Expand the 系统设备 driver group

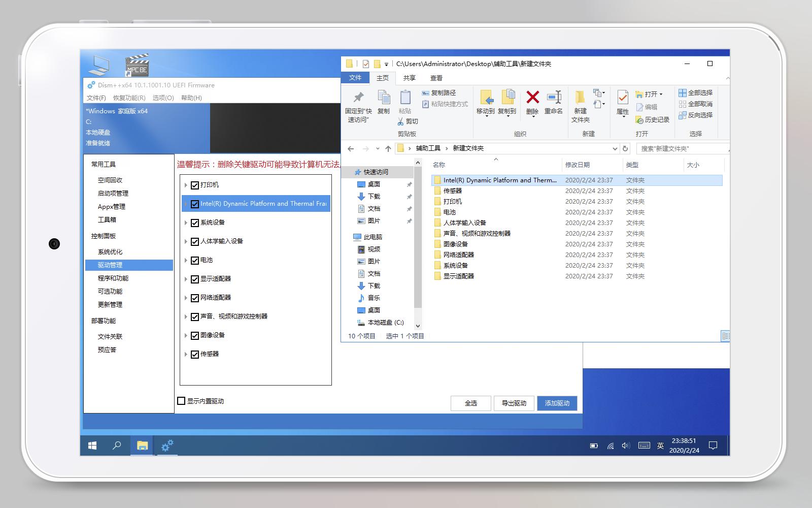click(186, 222)
